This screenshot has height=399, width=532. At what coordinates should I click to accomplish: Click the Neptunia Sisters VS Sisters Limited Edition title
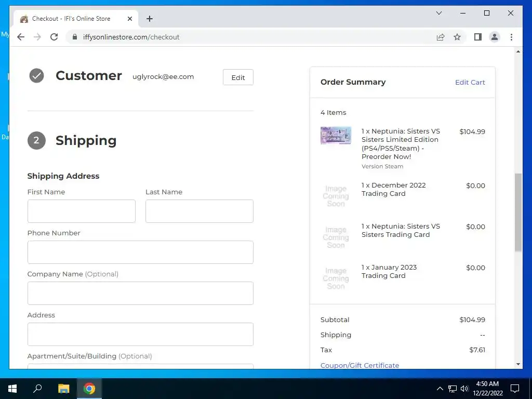(401, 144)
